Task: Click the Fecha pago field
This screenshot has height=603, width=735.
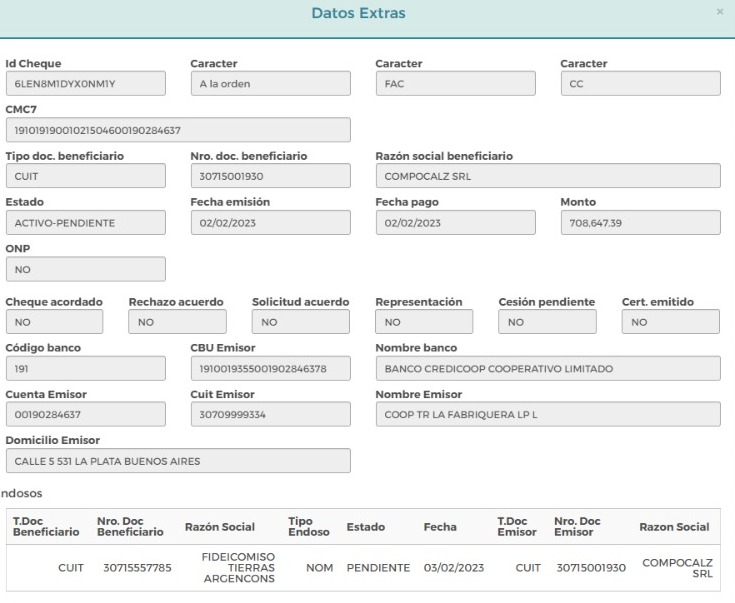Action: [x=456, y=222]
